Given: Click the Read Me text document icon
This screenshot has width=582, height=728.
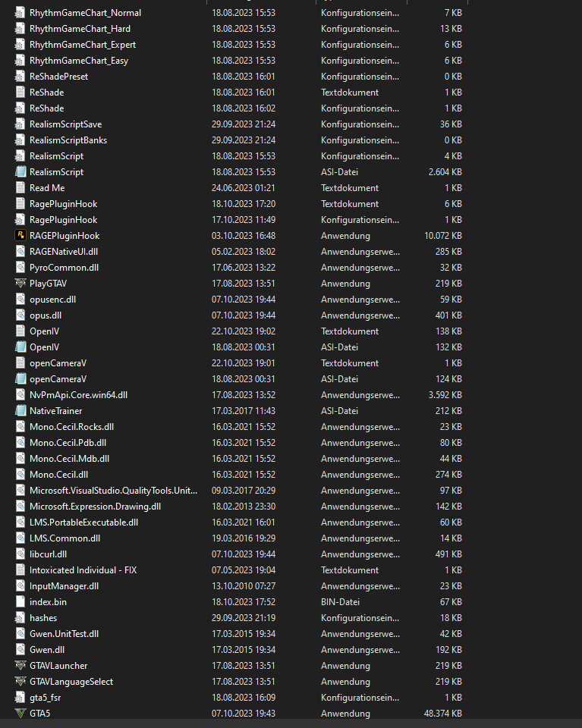Looking at the screenshot, I should pos(20,187).
